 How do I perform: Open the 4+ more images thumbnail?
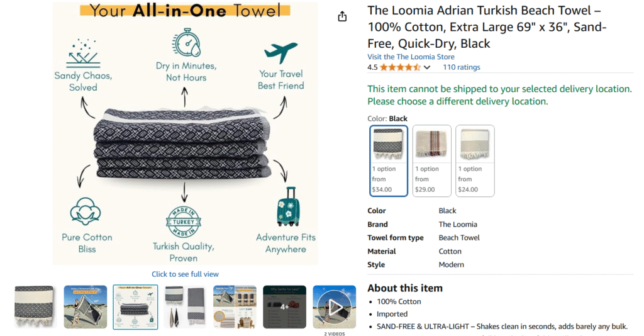pos(285,307)
